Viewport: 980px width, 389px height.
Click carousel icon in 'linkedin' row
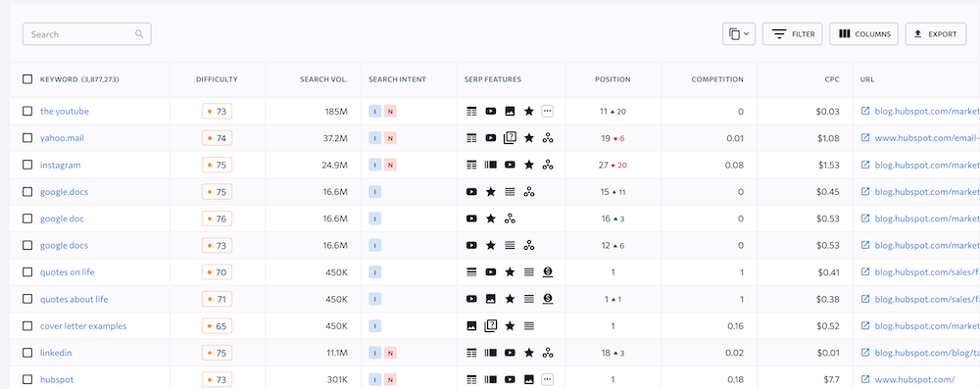491,353
